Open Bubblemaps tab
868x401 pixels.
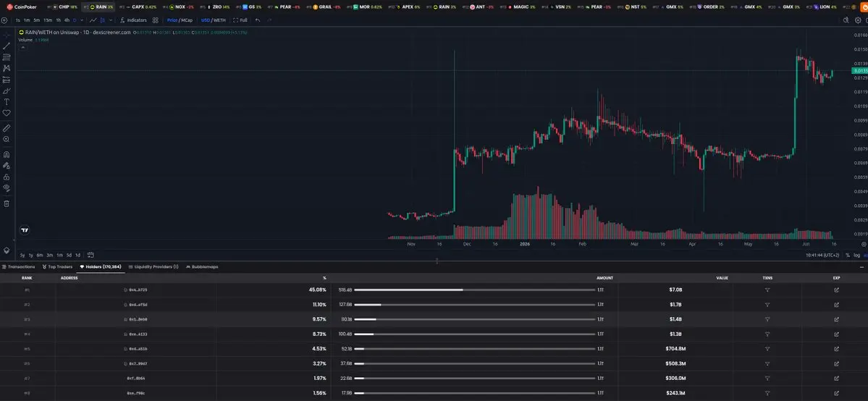tap(202, 266)
